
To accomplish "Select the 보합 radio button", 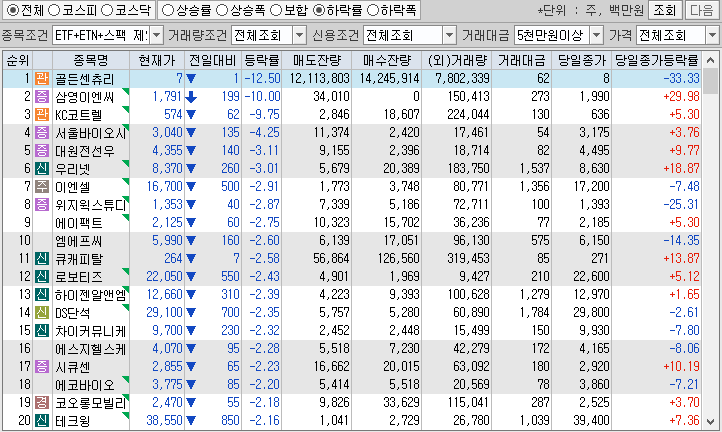I will click(276, 10).
